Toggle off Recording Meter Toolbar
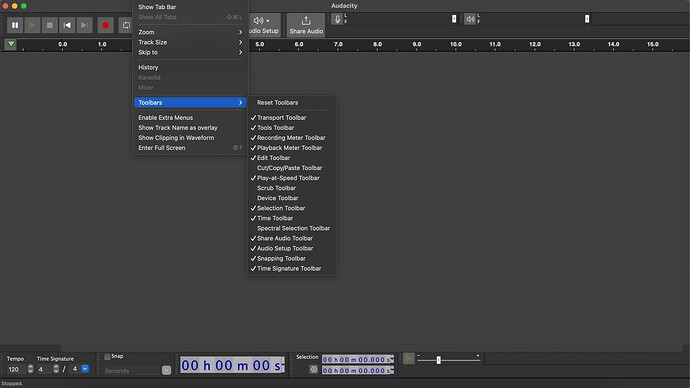The image size is (690, 388). 292,138
